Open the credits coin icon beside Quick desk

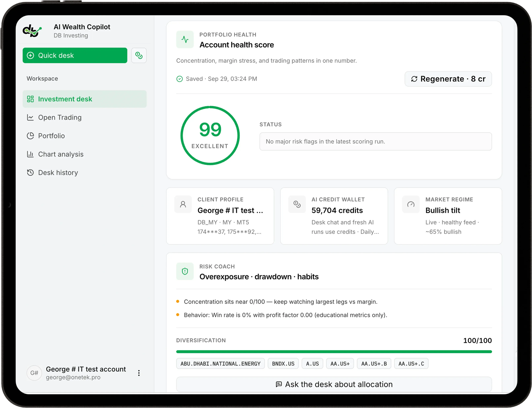click(x=139, y=55)
